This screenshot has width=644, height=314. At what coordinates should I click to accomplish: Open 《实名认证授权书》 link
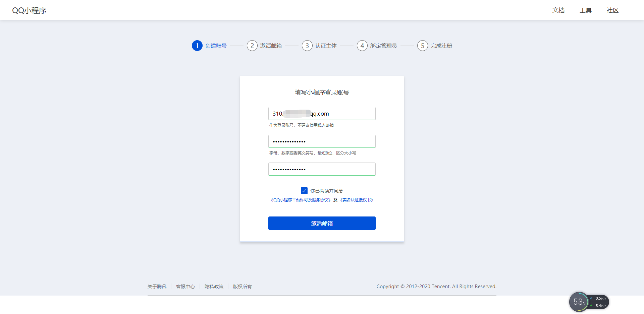pyautogui.click(x=357, y=200)
